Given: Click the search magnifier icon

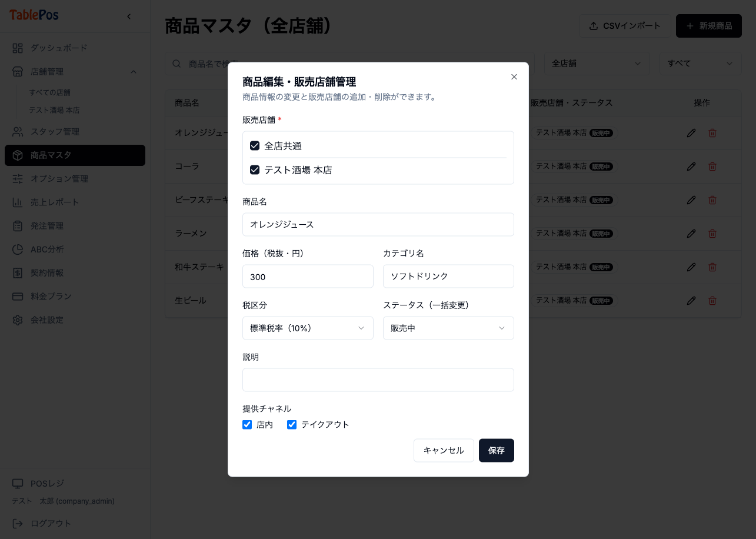Looking at the screenshot, I should (176, 64).
